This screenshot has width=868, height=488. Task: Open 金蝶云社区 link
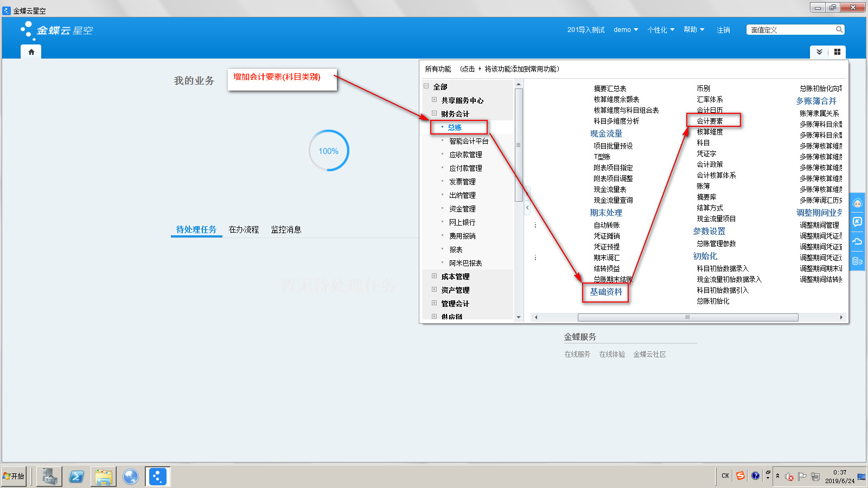(649, 354)
